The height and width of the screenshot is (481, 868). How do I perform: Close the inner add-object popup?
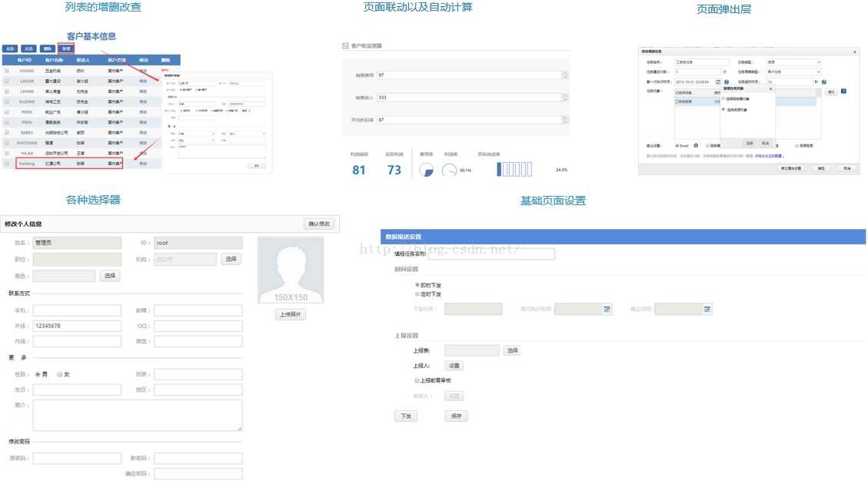point(770,89)
